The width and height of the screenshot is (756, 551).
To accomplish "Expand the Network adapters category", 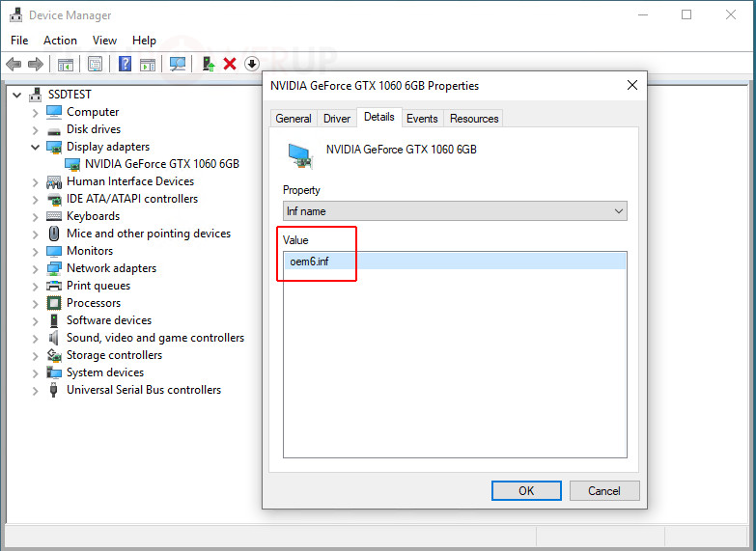I will click(36, 268).
